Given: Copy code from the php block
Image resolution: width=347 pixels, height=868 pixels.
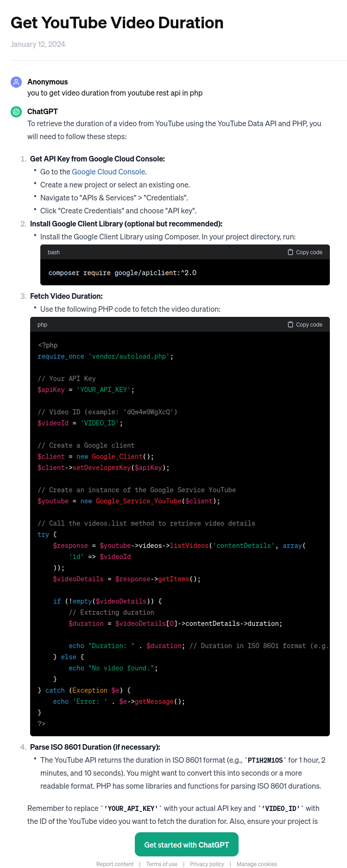Looking at the screenshot, I should tap(305, 324).
